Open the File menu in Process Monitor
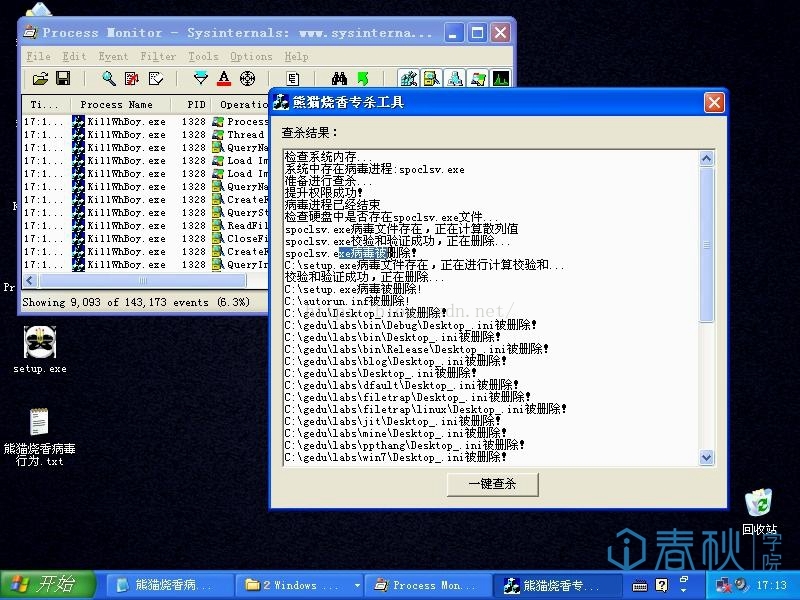Image resolution: width=800 pixels, height=600 pixels. (38, 56)
